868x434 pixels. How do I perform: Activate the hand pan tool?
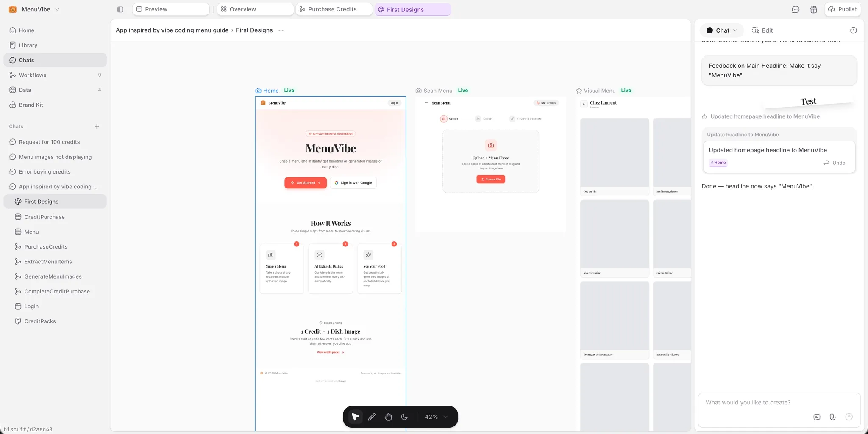(x=388, y=417)
